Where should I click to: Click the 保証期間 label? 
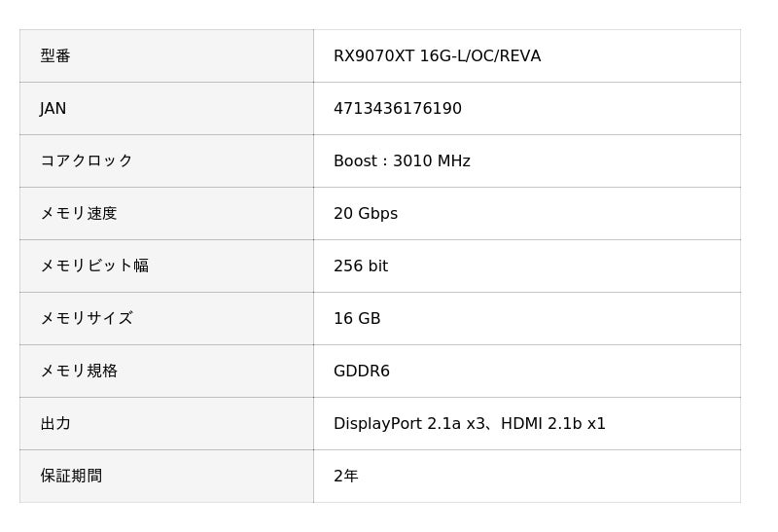tap(71, 477)
